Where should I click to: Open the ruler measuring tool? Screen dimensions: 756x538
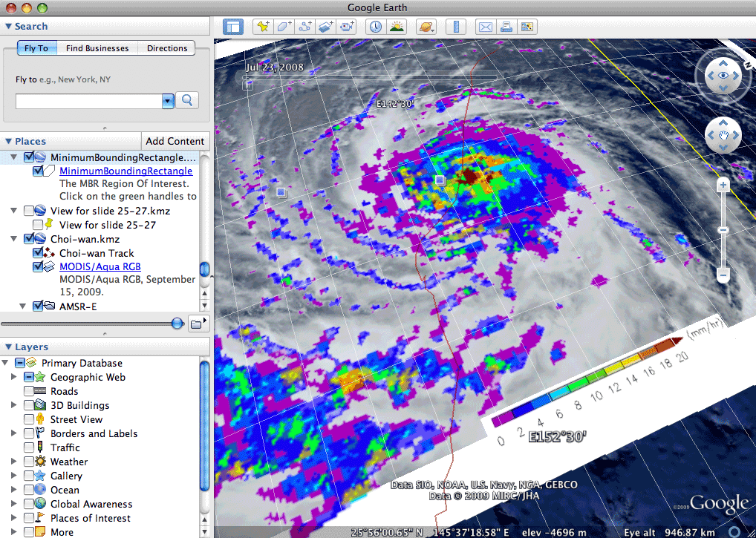pyautogui.click(x=455, y=27)
